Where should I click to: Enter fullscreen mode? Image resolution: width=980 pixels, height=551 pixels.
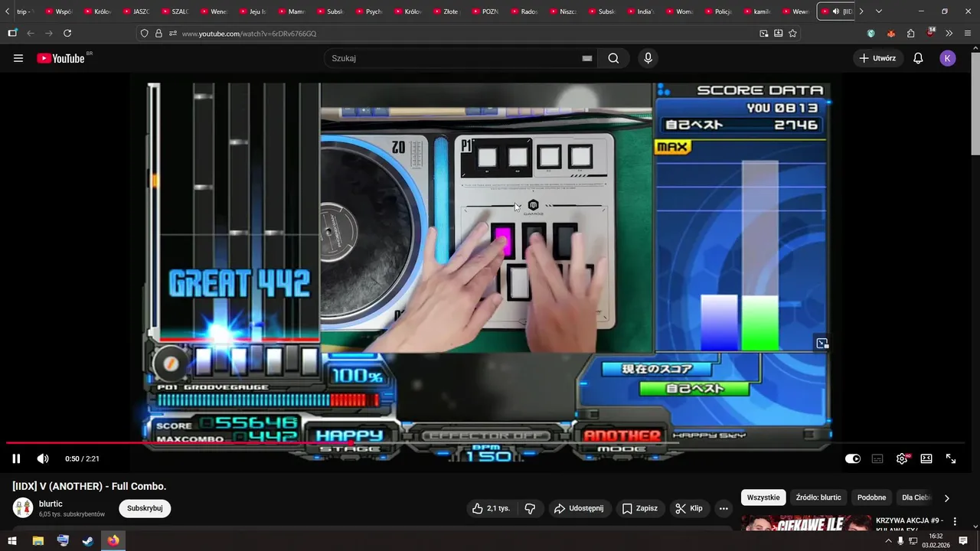point(951,458)
